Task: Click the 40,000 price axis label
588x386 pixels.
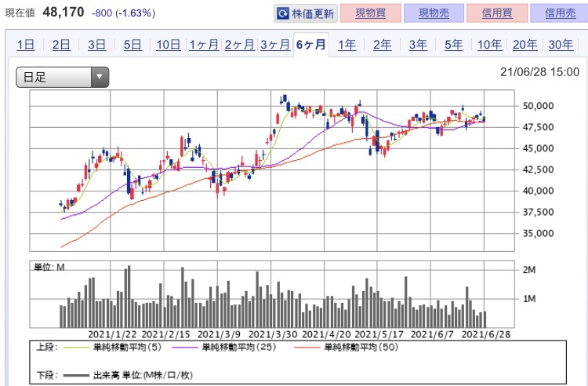Action: [538, 191]
